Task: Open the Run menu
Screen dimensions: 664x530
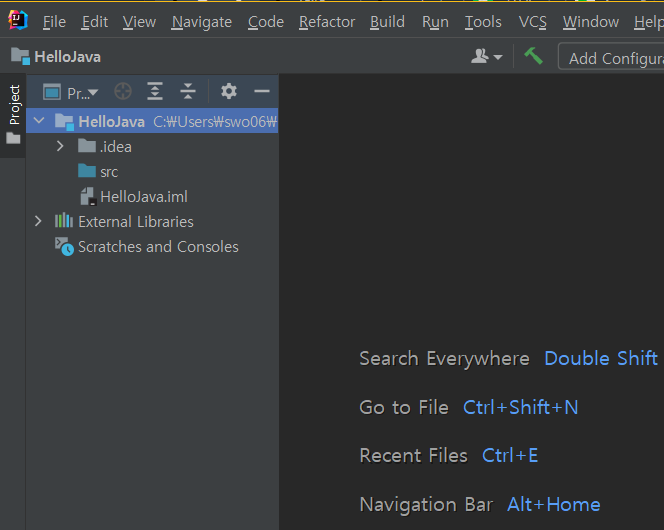Action: [x=435, y=22]
